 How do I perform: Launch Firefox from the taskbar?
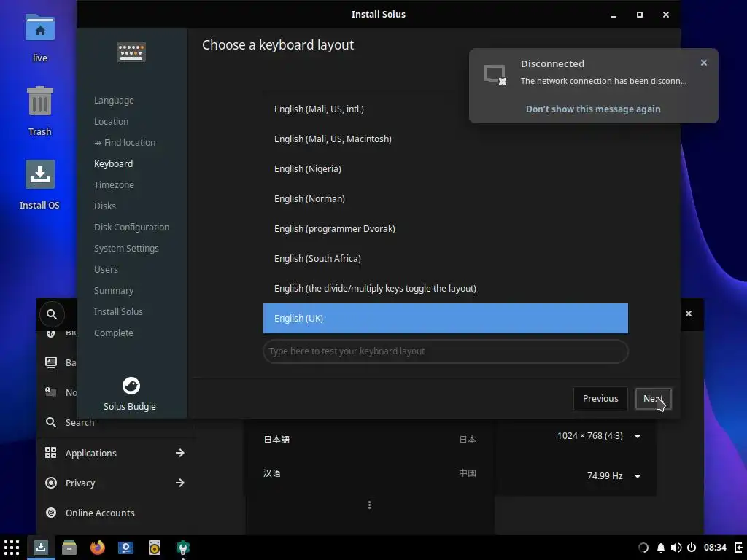click(x=98, y=548)
